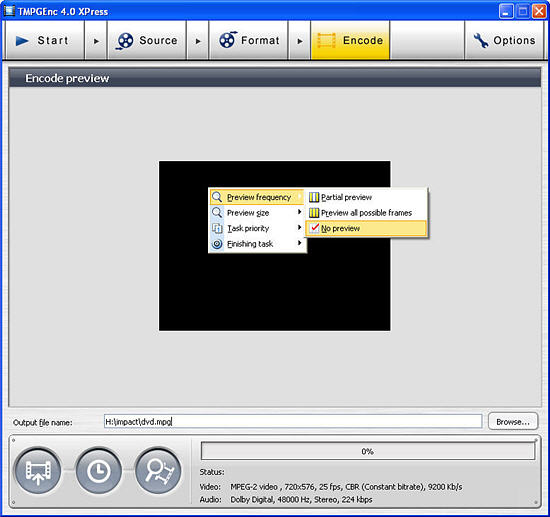Select Partial preview option
Screen dimensions: 550x517
(x=366, y=197)
